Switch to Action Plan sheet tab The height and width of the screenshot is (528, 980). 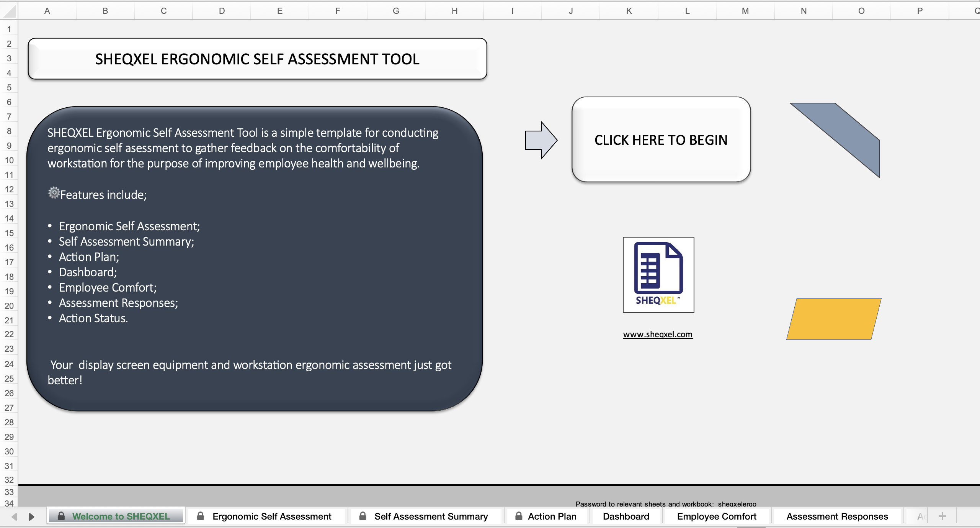547,516
